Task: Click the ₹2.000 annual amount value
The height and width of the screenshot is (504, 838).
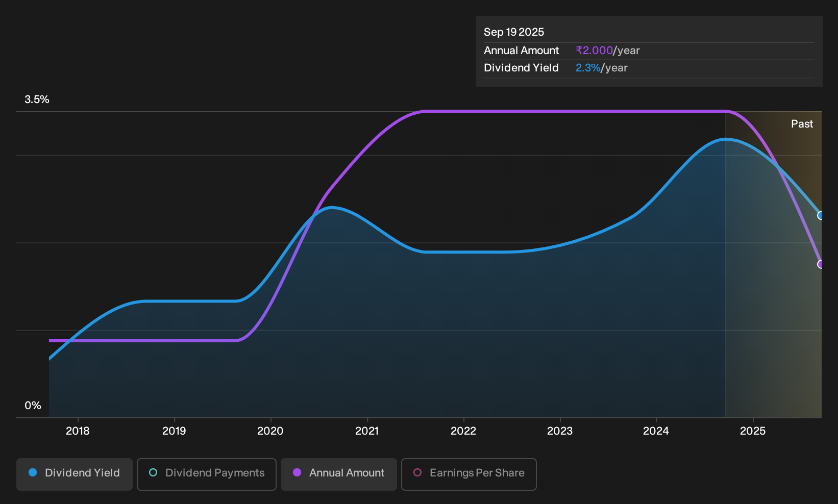Action: point(594,51)
